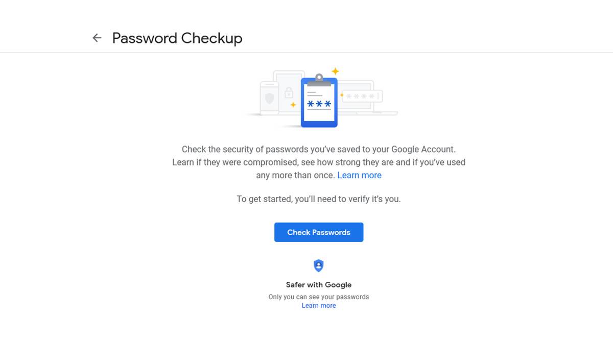Click the padlock icon on the tablet graphic
Image resolution: width=613 pixels, height=364 pixels.
pyautogui.click(x=289, y=93)
